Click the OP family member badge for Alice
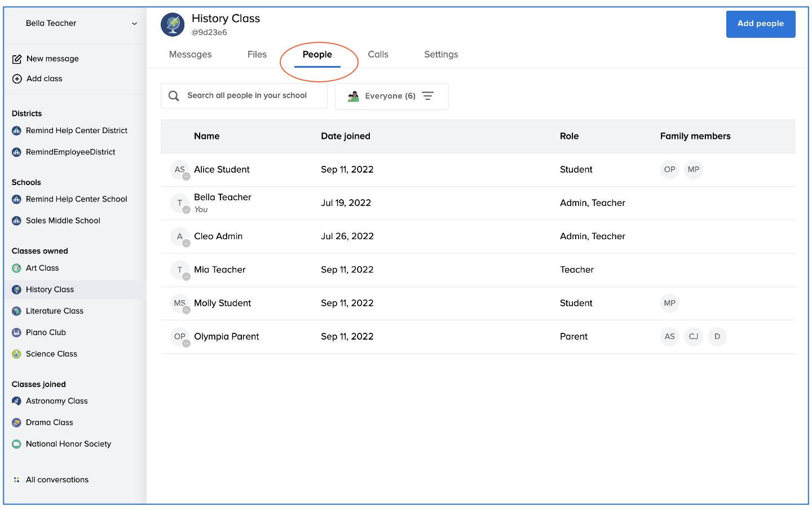Image resolution: width=812 pixels, height=510 pixels. point(669,170)
